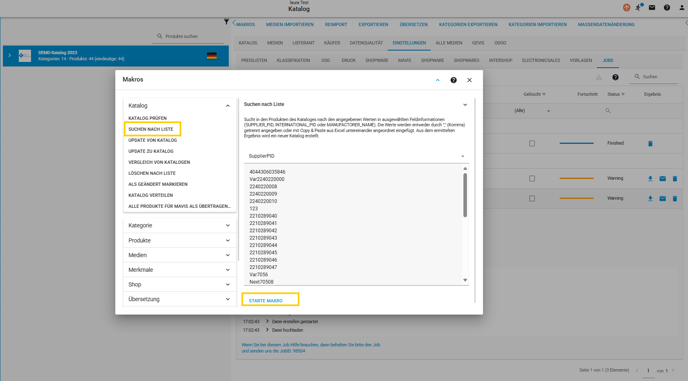Click the value 4044306035846 in the list
Viewport: 688px width, 381px height.
tap(267, 172)
